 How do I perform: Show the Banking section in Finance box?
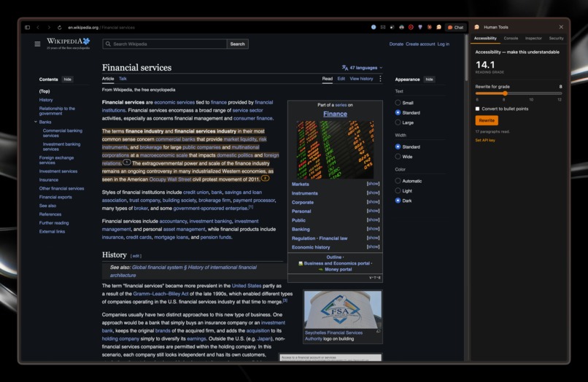[373, 229]
